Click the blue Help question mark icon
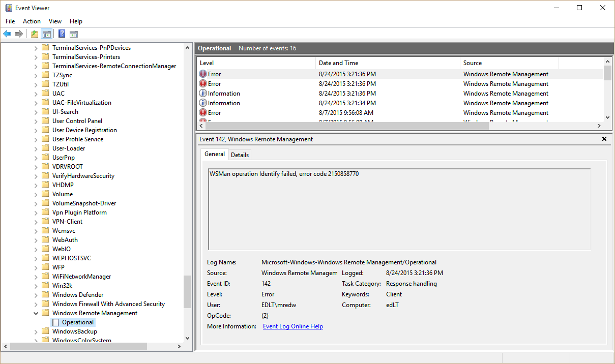Screen dimensions: 615x364 (62, 34)
